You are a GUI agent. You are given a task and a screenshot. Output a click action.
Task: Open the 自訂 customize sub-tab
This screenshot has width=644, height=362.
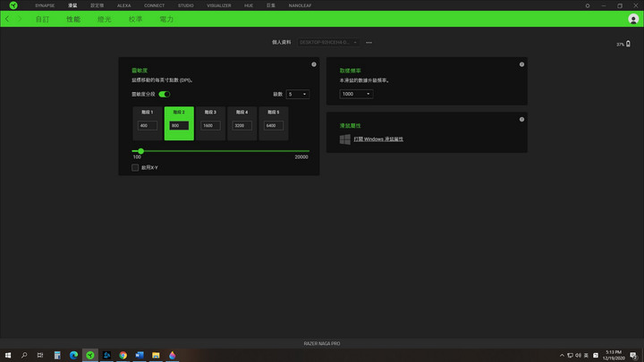click(x=42, y=20)
